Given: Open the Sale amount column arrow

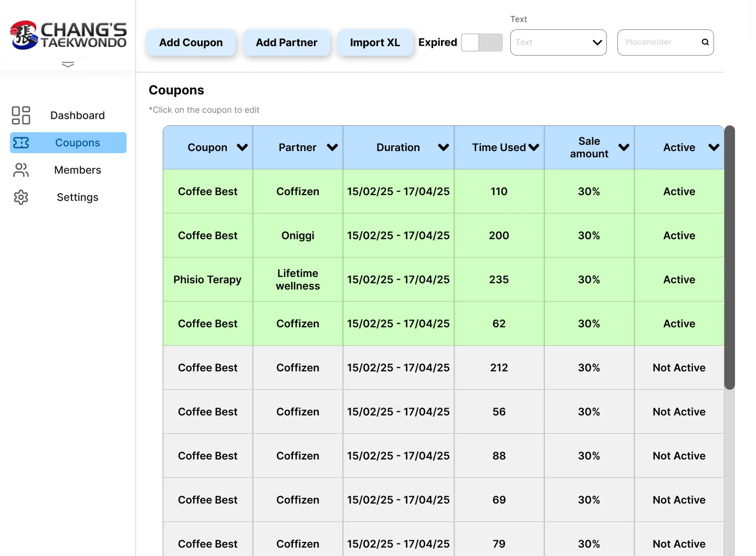Looking at the screenshot, I should 624,147.
